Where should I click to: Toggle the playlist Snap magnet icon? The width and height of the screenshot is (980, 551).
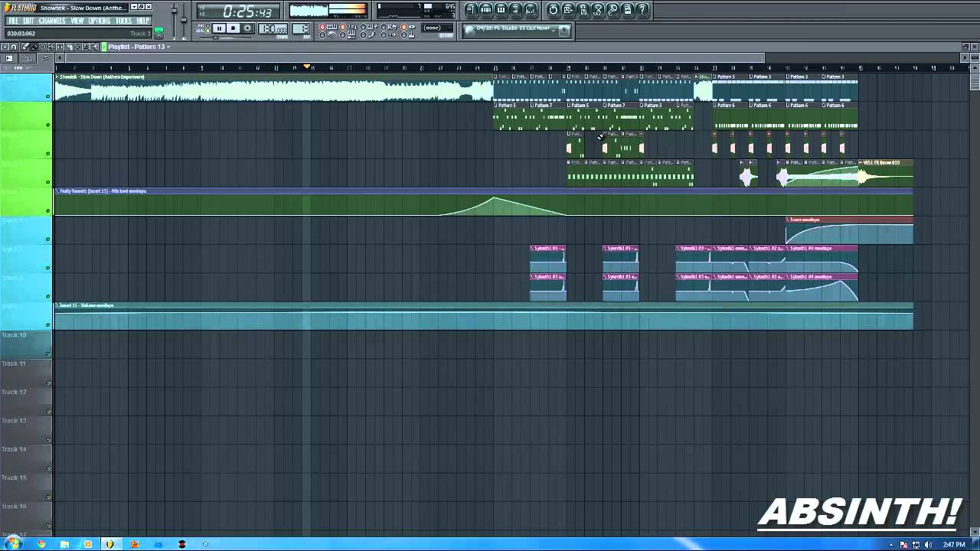click(14, 47)
